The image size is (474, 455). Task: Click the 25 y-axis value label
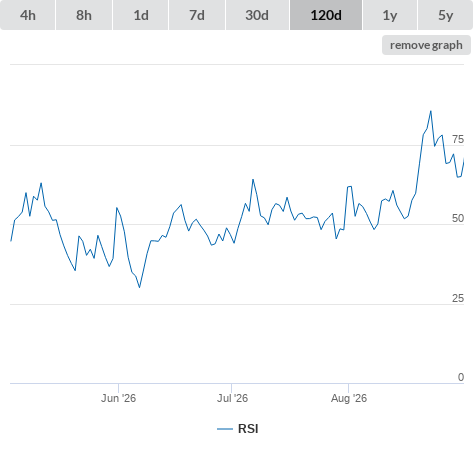tap(458, 298)
